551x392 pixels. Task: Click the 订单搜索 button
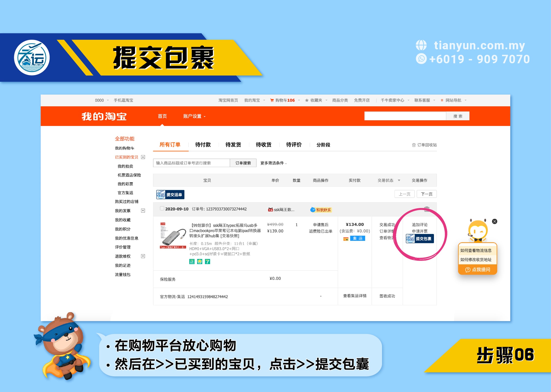pyautogui.click(x=243, y=163)
